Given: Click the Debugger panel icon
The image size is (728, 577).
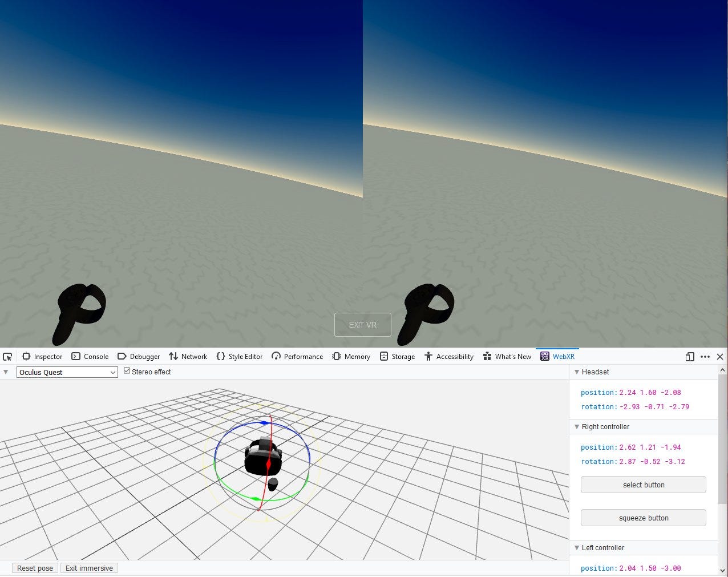Looking at the screenshot, I should click(122, 356).
